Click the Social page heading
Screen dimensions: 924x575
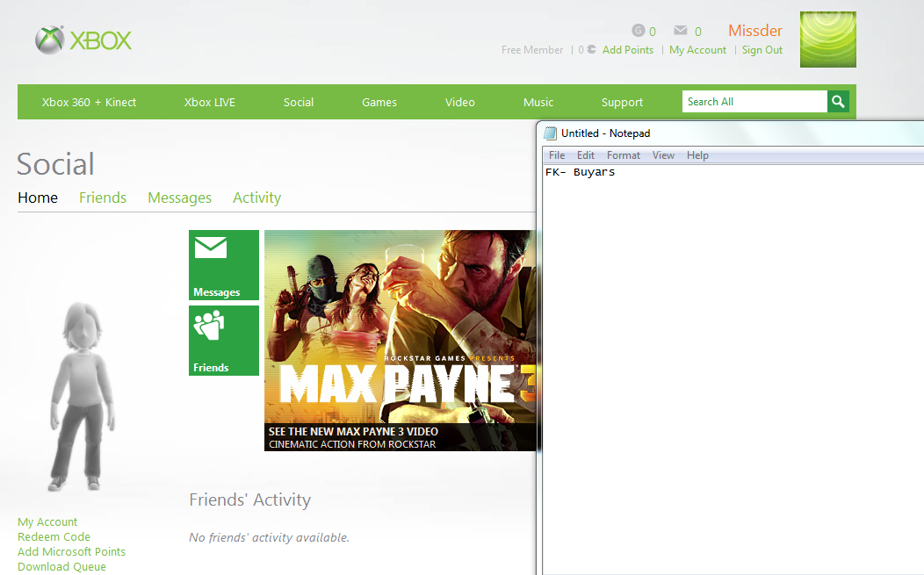pos(55,164)
